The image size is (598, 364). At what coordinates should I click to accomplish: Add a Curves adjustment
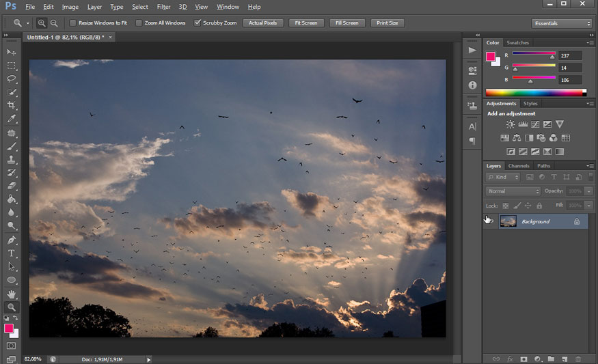(535, 124)
